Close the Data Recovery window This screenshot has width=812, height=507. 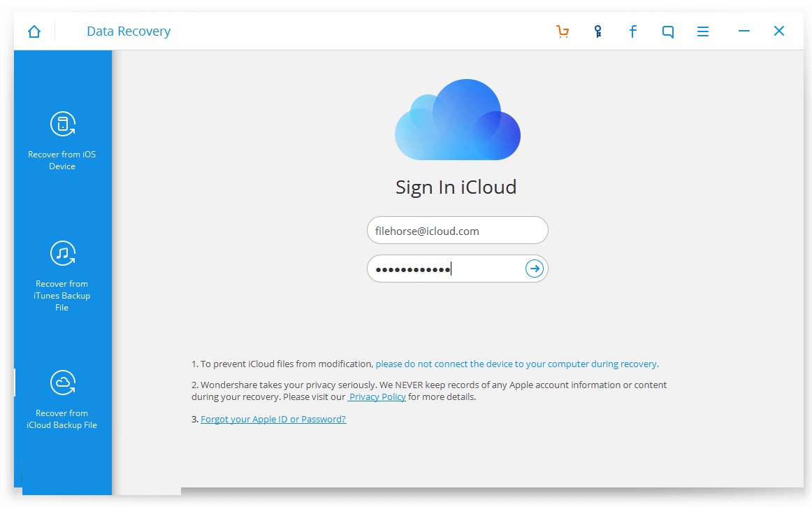779,31
